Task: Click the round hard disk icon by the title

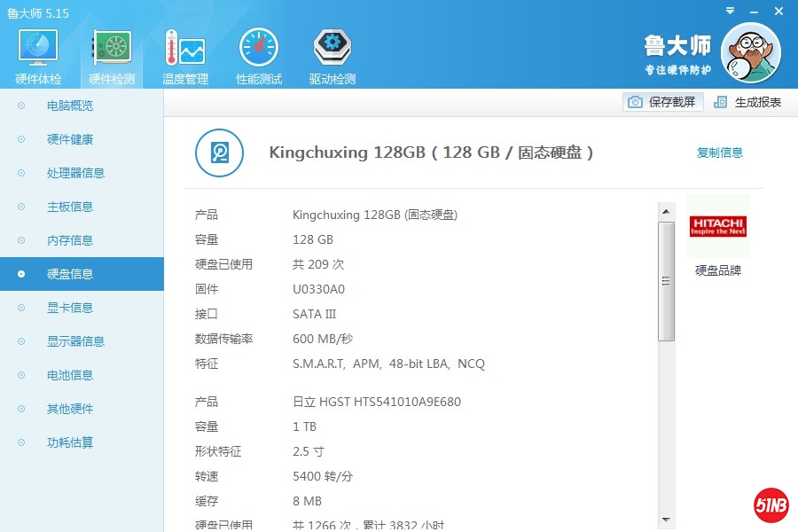Action: pyautogui.click(x=219, y=153)
